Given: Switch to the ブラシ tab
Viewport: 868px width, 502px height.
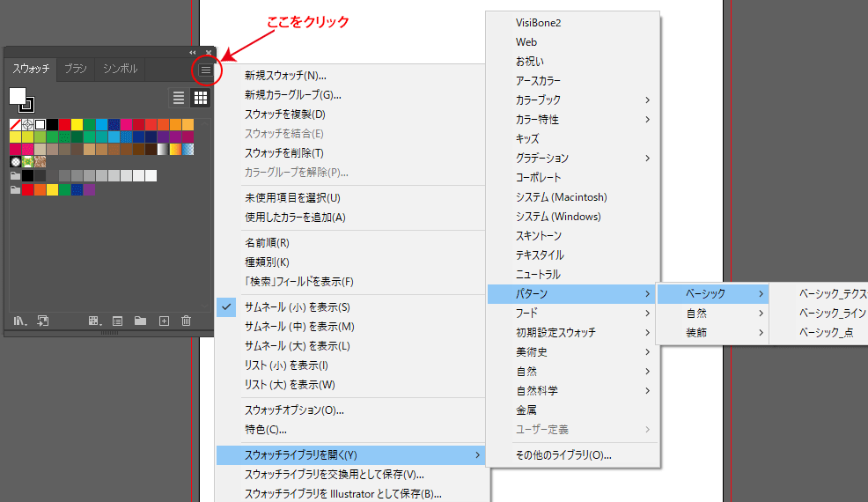Looking at the screenshot, I should [x=76, y=69].
